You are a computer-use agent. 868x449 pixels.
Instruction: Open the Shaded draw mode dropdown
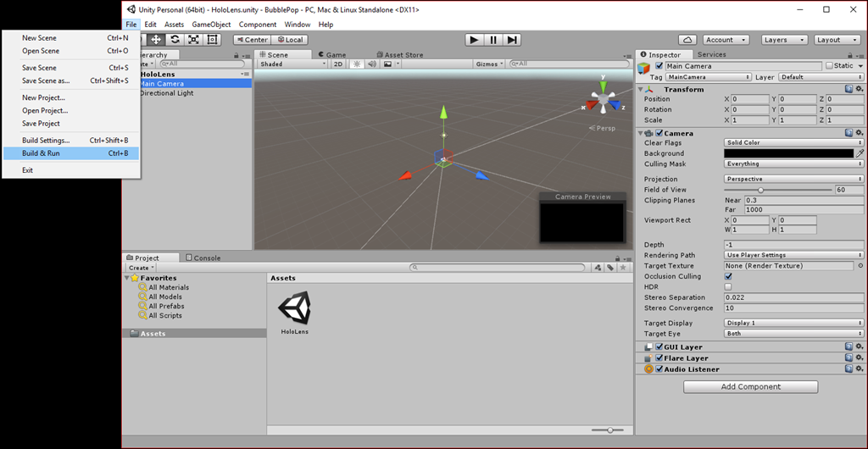point(293,64)
